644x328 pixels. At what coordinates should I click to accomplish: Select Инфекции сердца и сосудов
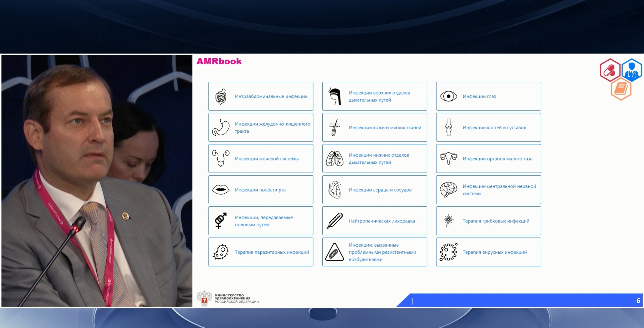pos(375,190)
